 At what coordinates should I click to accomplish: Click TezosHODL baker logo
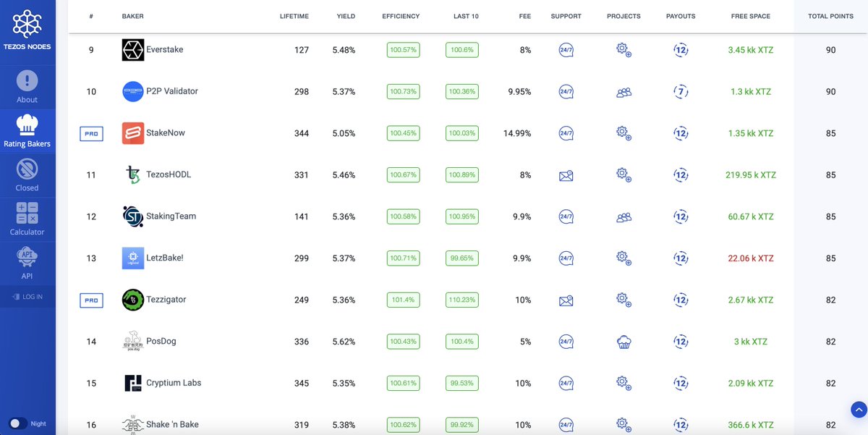(x=133, y=175)
